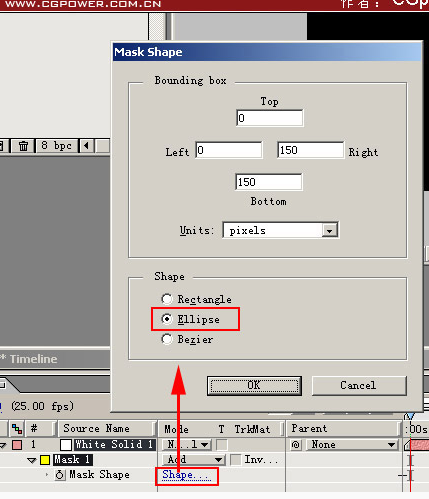
Task: Click the 8 bpc color depth button
Action: [x=57, y=146]
